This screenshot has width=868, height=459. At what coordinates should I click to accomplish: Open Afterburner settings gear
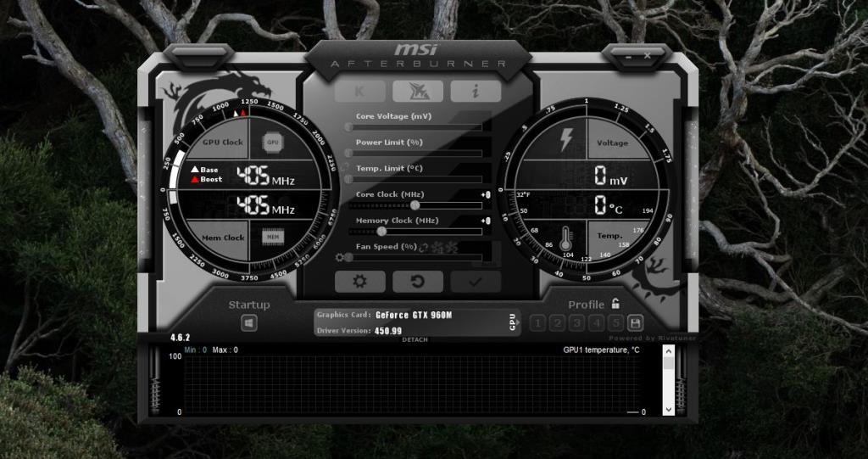pyautogui.click(x=359, y=282)
